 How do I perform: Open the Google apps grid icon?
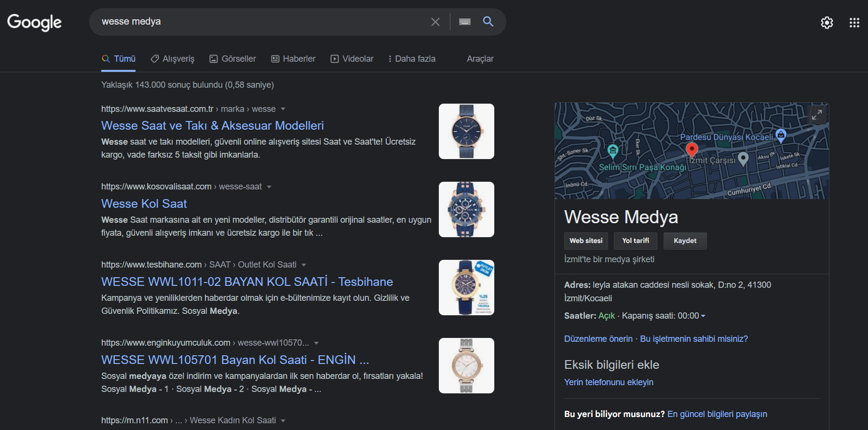(x=854, y=23)
